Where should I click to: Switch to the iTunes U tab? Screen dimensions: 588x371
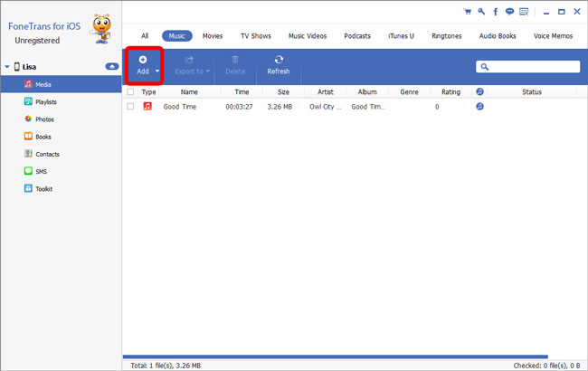click(401, 36)
